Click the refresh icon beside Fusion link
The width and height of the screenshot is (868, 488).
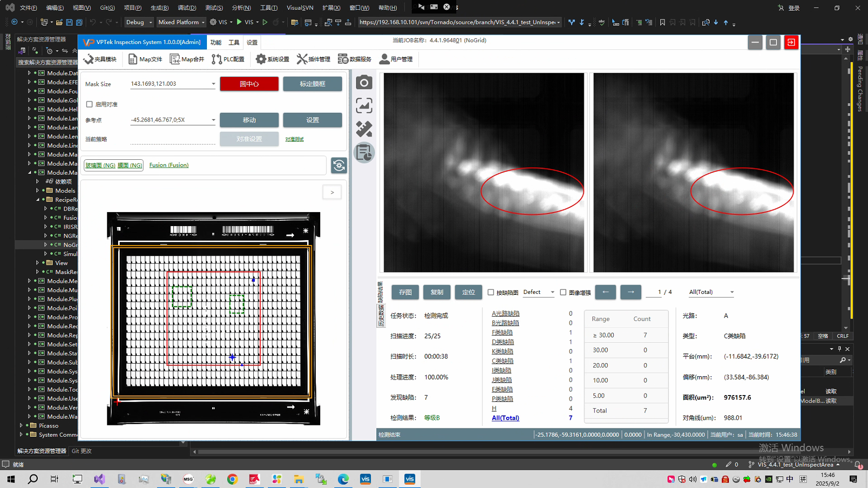pyautogui.click(x=339, y=166)
